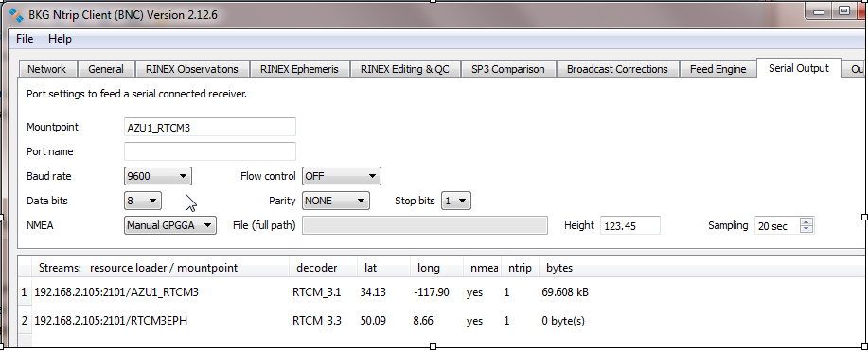Select the Serial Output tab
868x352 pixels.
point(799,68)
